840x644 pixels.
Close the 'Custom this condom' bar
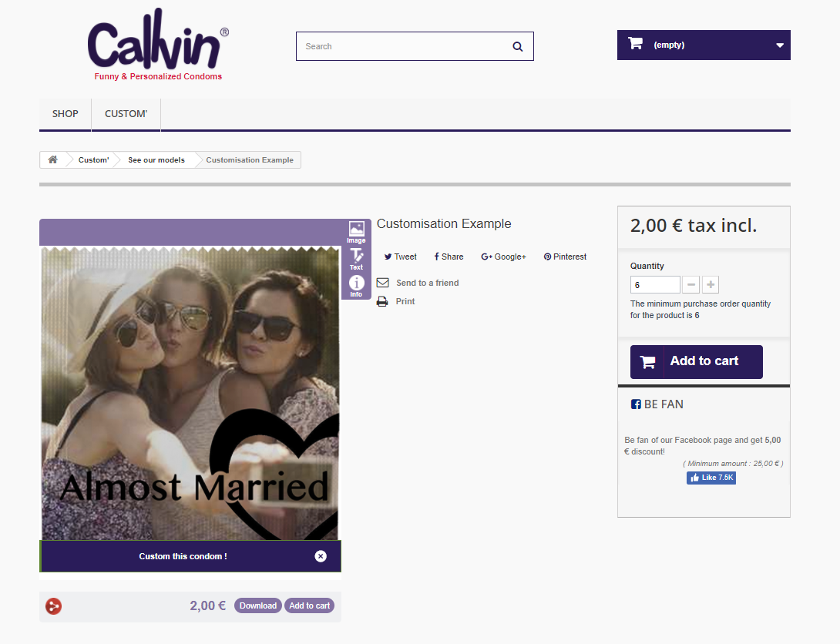tap(321, 556)
